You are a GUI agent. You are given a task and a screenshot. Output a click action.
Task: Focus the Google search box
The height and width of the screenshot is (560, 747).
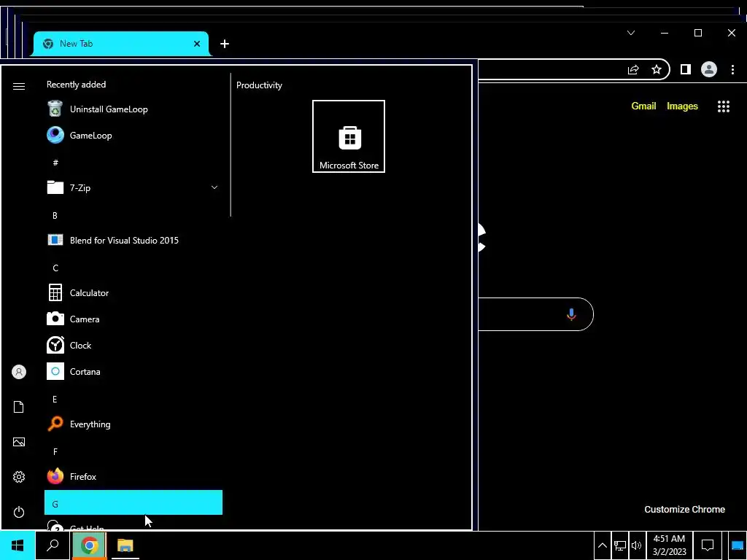click(x=536, y=314)
